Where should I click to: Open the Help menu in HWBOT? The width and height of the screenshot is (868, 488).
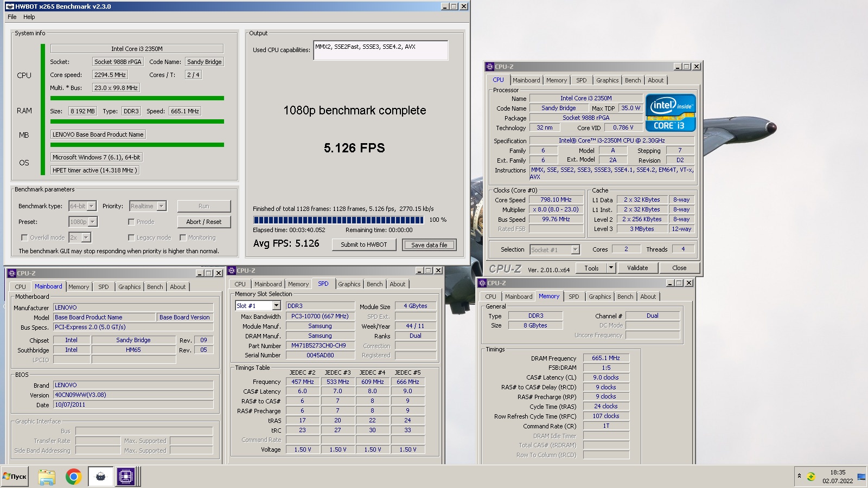click(x=29, y=17)
